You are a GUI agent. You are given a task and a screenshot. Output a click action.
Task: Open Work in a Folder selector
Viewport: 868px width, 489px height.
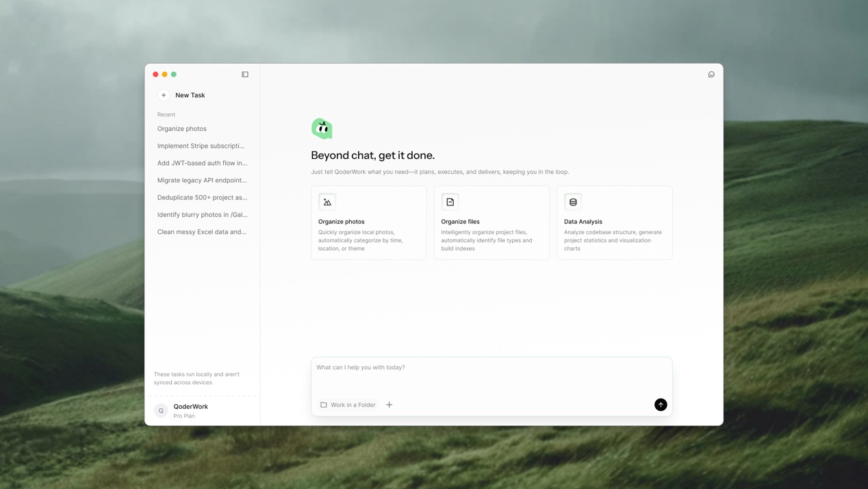pos(348,405)
